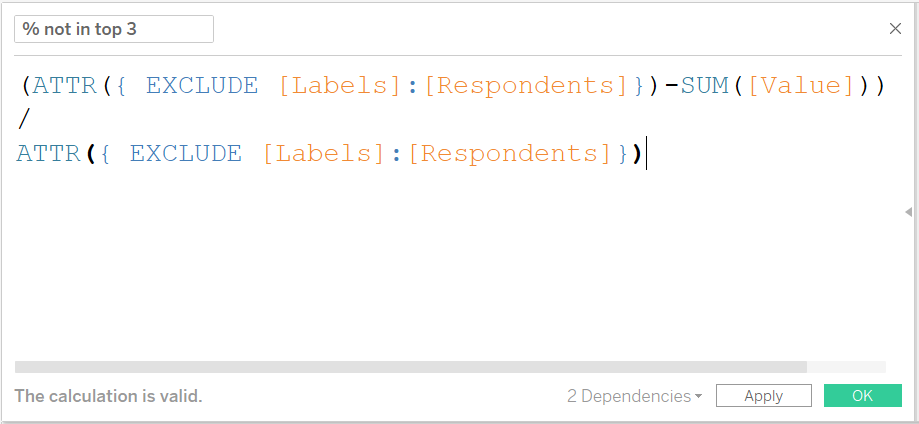The height and width of the screenshot is (424, 919).
Task: Click [Respondents] field on the third line
Action: click(x=510, y=154)
